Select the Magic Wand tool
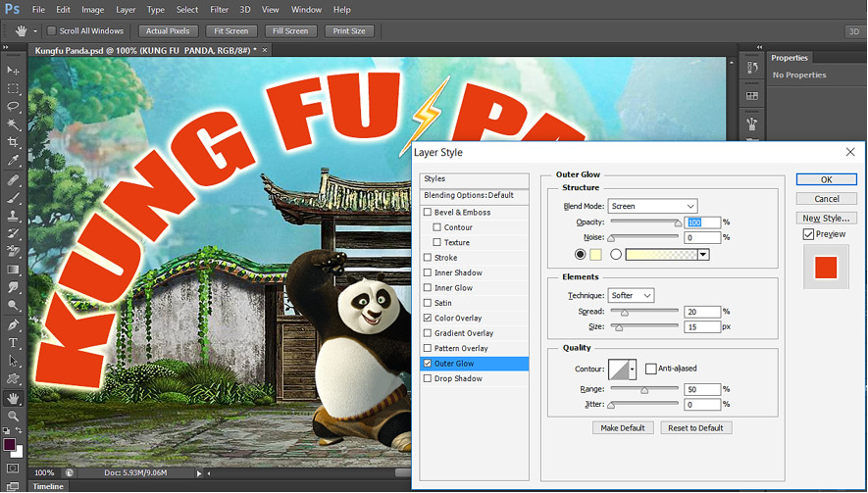 click(x=13, y=123)
